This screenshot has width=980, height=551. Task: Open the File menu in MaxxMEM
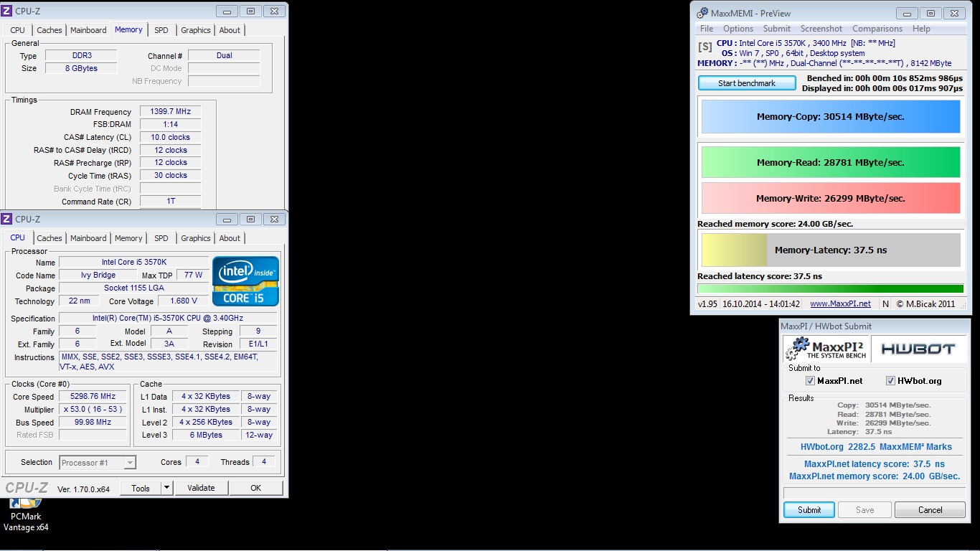[707, 29]
